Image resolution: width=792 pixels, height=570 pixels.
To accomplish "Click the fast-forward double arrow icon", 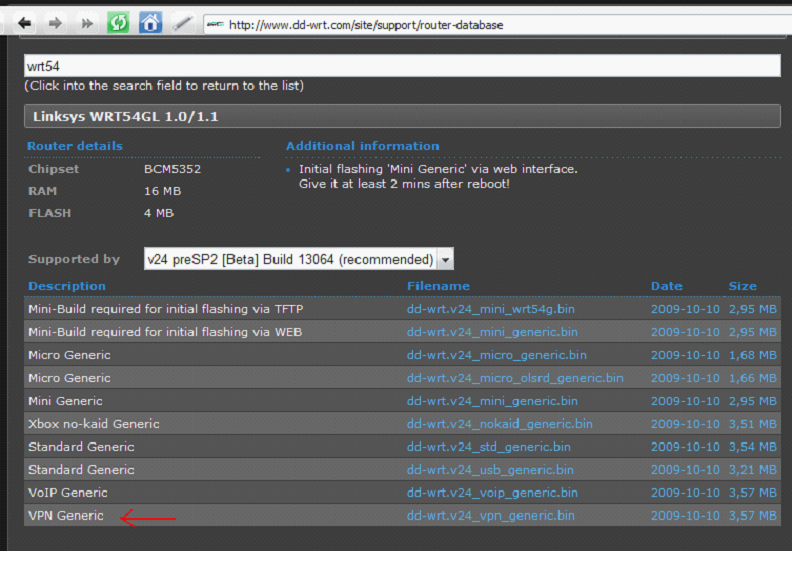I will point(87,23).
